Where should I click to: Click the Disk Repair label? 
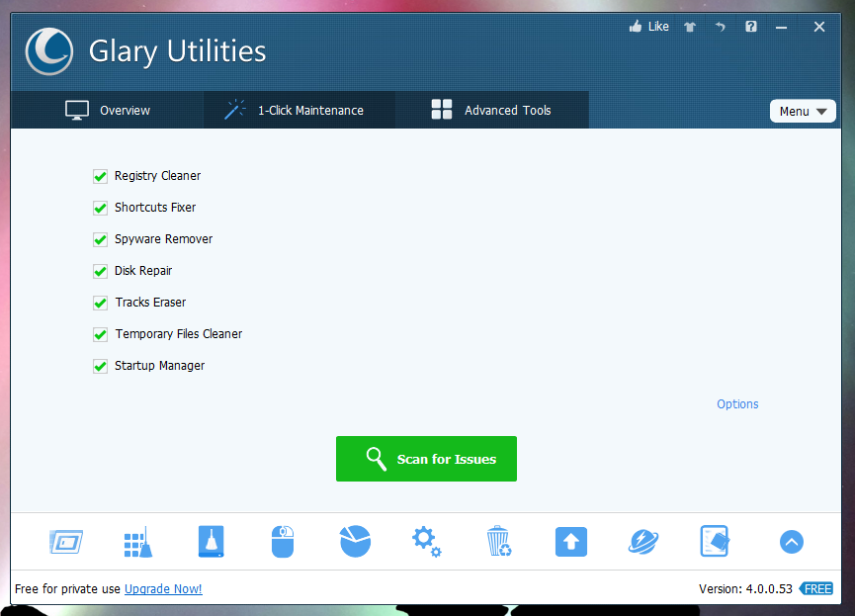(143, 271)
